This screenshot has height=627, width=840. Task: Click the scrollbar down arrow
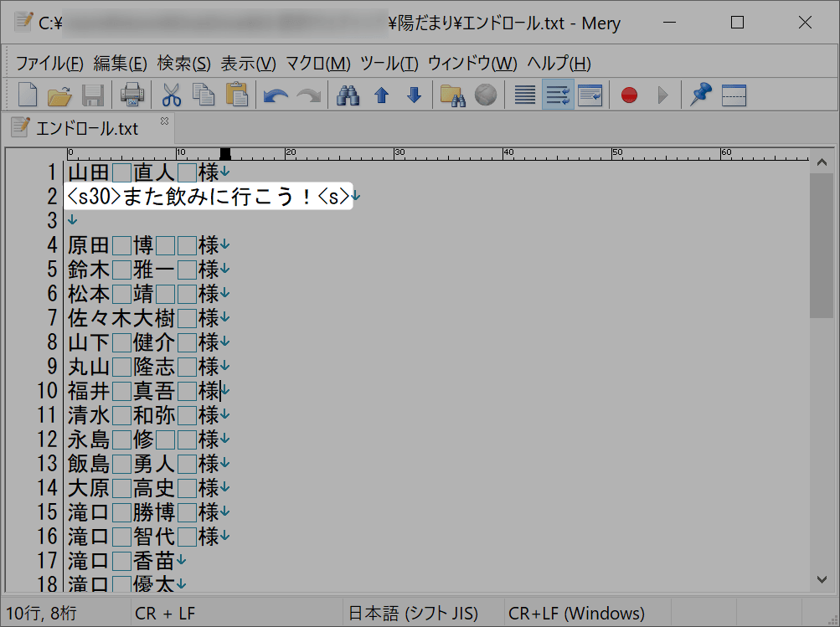coord(821,579)
